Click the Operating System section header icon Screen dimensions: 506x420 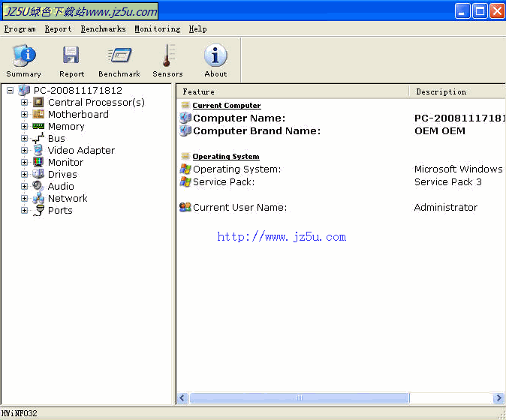click(185, 156)
